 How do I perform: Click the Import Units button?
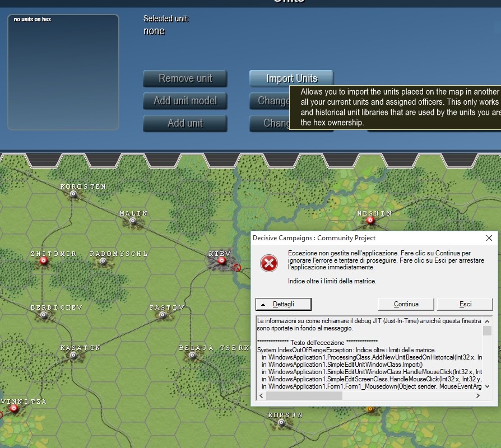click(291, 78)
